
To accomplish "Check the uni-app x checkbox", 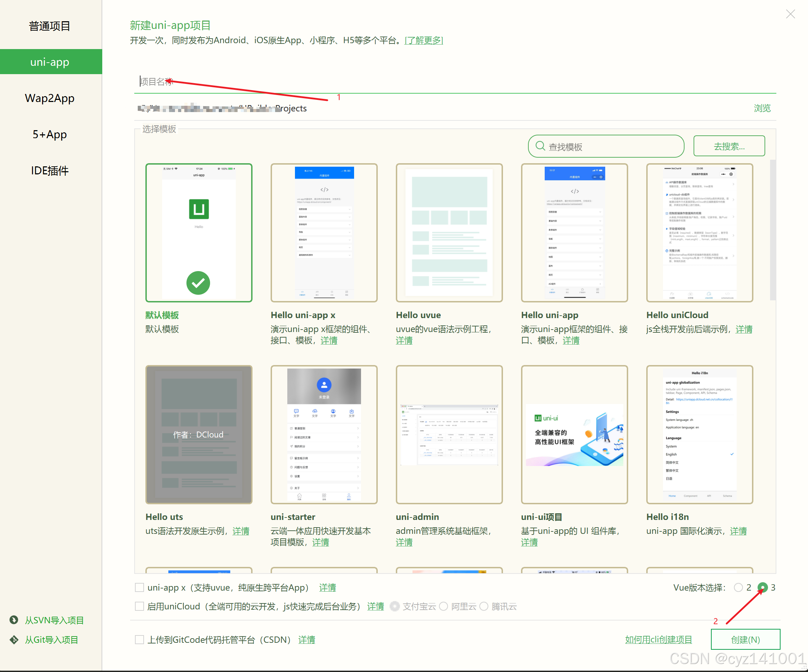I will [x=139, y=587].
